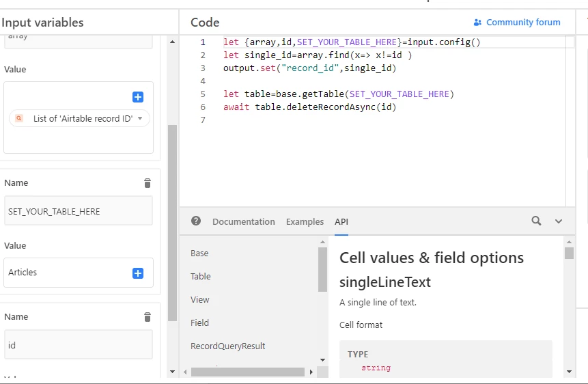
Task: Click the API list scroll up arrow
Action: click(322, 242)
